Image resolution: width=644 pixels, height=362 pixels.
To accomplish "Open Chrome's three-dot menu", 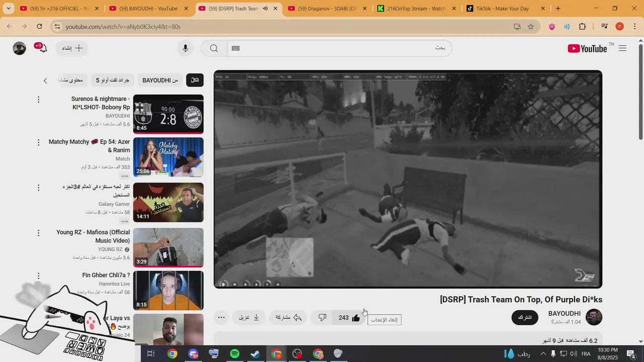I will [635, 27].
